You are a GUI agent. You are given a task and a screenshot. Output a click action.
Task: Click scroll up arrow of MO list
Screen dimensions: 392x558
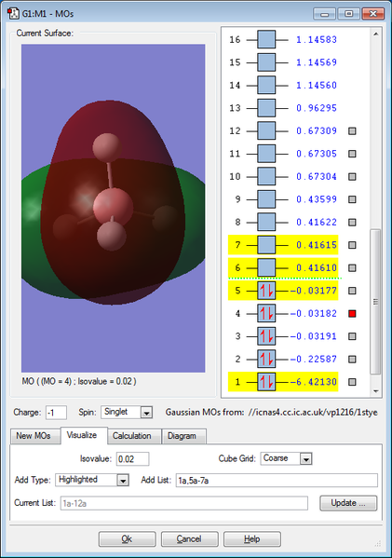click(x=375, y=34)
